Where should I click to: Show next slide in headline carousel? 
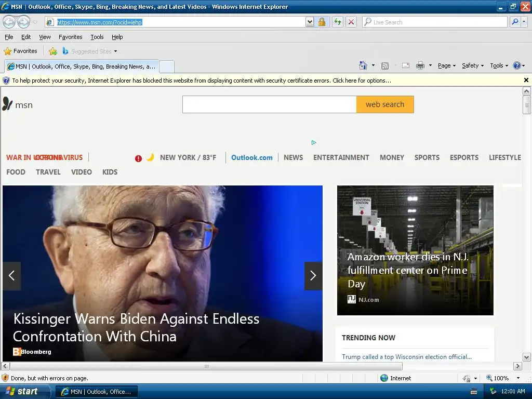pos(313,276)
